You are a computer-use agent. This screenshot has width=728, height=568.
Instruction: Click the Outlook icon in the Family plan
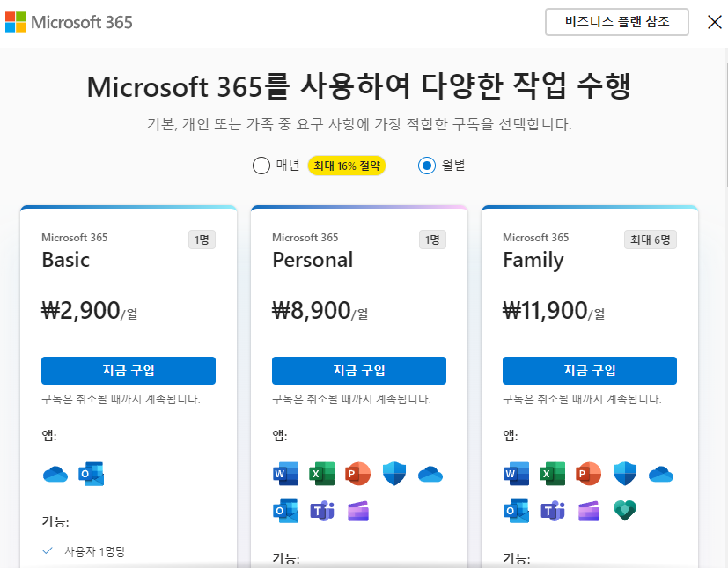[516, 511]
